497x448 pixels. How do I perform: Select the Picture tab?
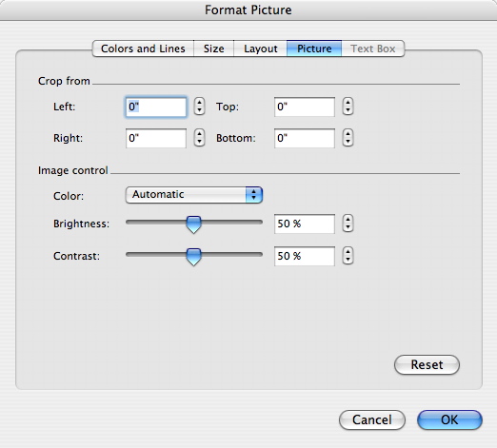(314, 49)
